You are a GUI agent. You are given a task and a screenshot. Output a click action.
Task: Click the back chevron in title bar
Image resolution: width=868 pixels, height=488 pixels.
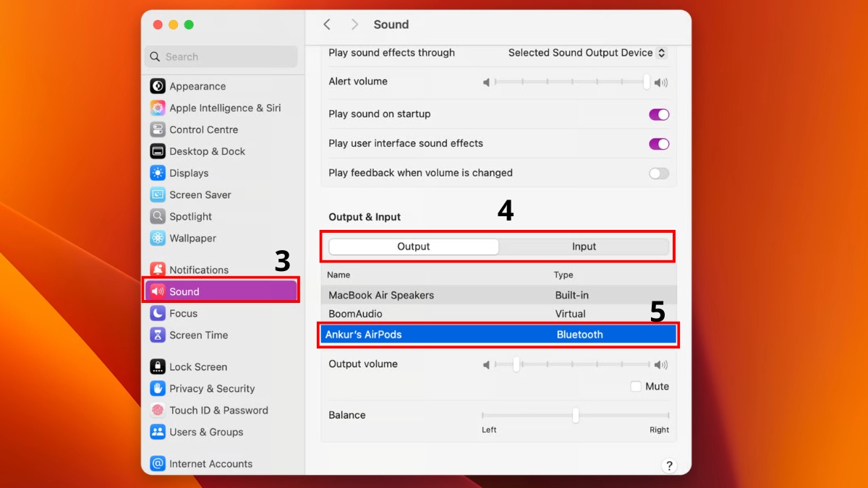click(x=327, y=25)
